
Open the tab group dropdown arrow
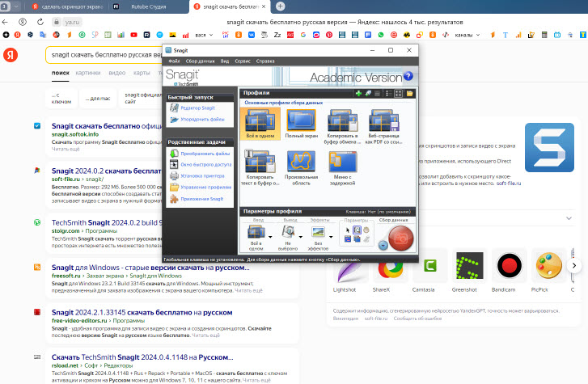(x=16, y=6)
